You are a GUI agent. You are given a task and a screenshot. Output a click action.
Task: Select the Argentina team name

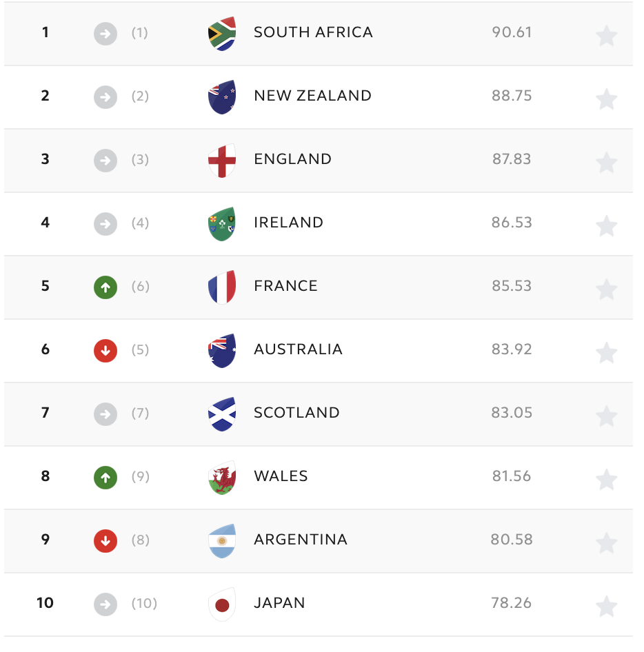coord(301,540)
